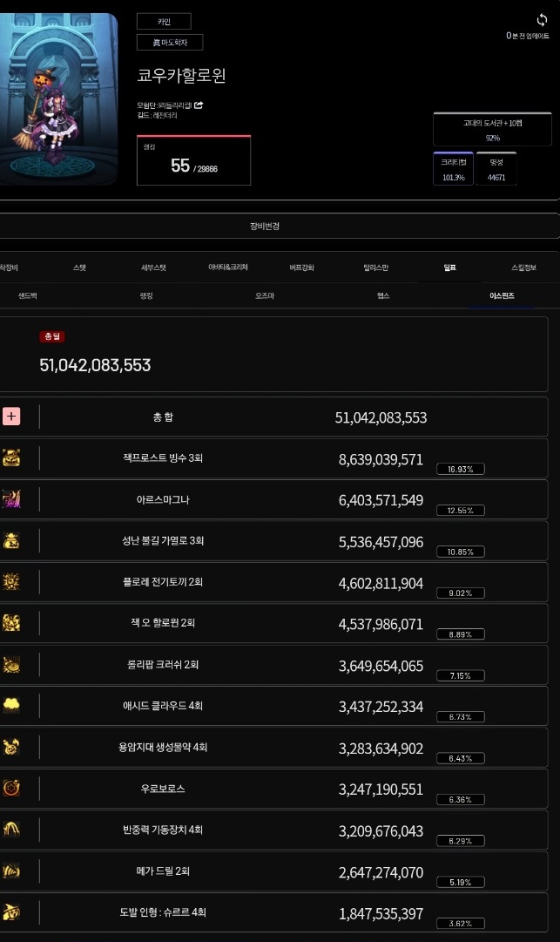Click the 메가 드릴 skill icon
The height and width of the screenshot is (942, 560).
[x=11, y=871]
